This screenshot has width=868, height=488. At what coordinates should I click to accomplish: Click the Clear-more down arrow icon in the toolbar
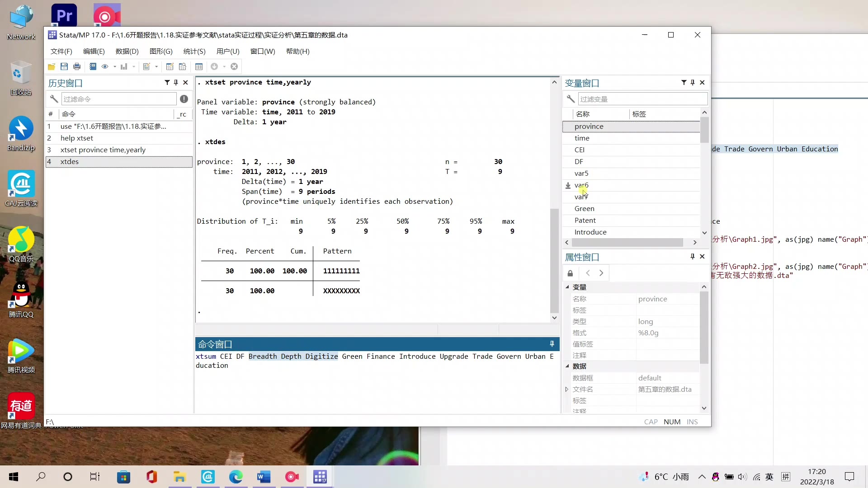tap(214, 66)
